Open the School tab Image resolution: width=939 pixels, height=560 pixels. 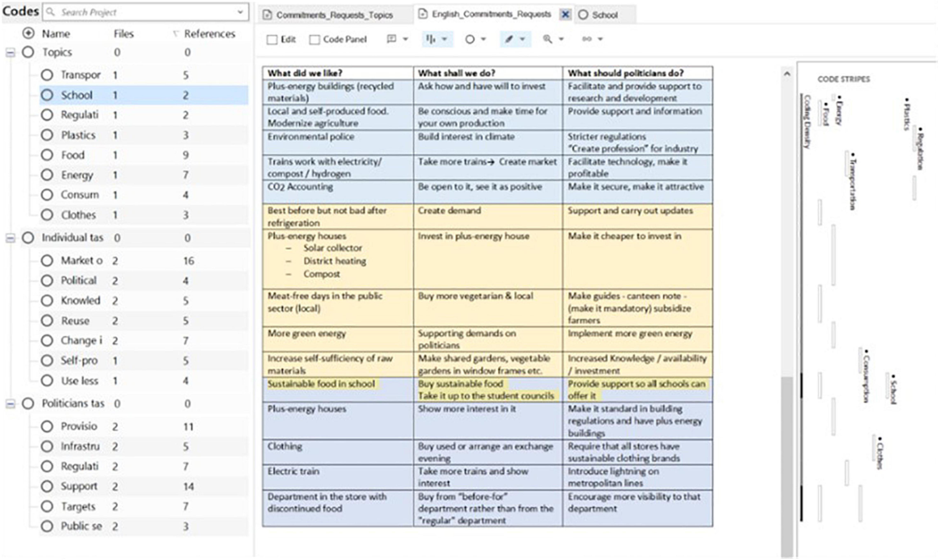[x=605, y=15]
